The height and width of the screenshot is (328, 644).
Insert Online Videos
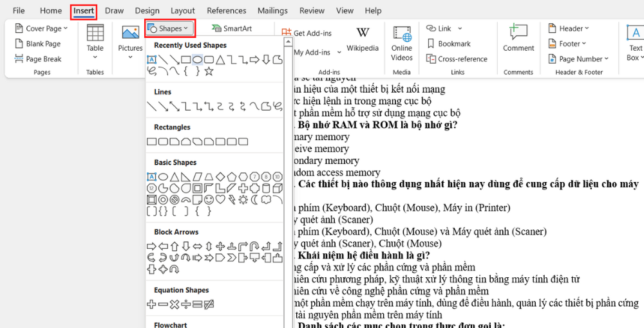pos(402,44)
